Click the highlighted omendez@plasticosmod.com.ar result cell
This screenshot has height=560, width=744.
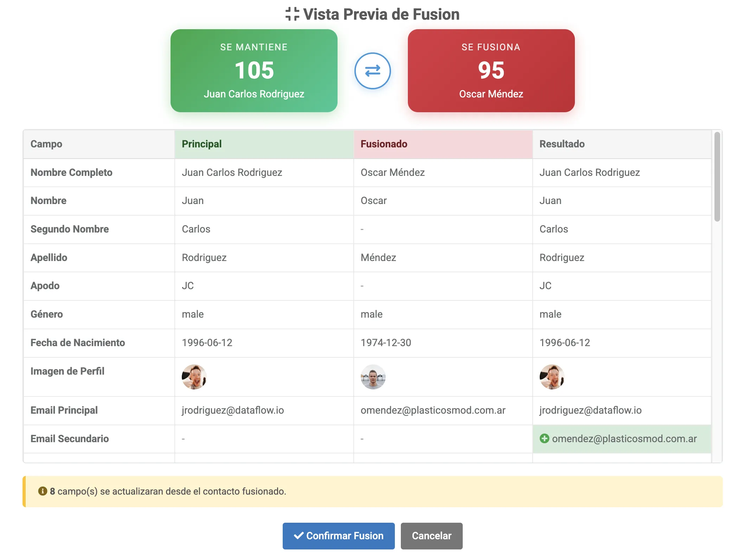(x=622, y=439)
